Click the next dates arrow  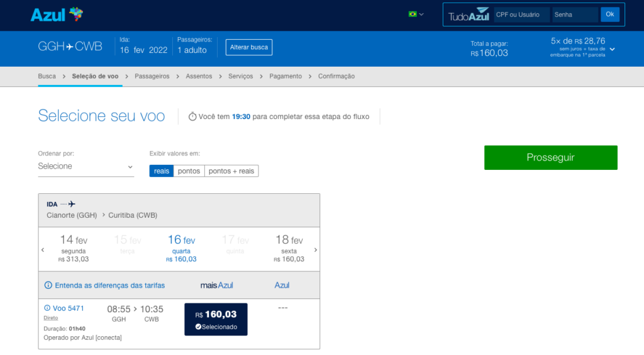[x=315, y=250]
